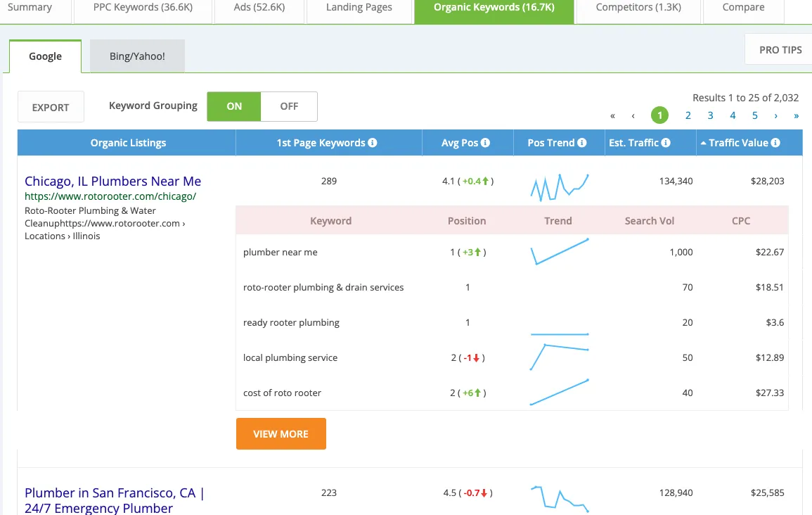
Task: Click the $22.67 CPC value
Action: 770,253
